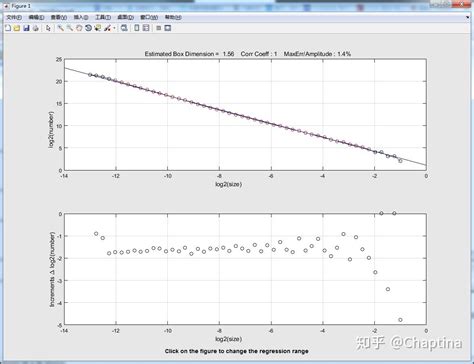Toggle the Brush data tool
Viewport: 474px width, 364px height.
click(107, 28)
